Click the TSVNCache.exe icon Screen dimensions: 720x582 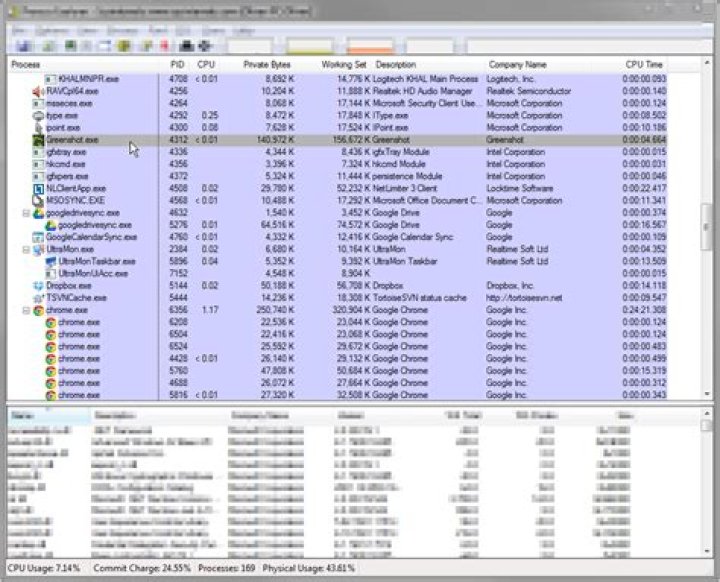38,298
